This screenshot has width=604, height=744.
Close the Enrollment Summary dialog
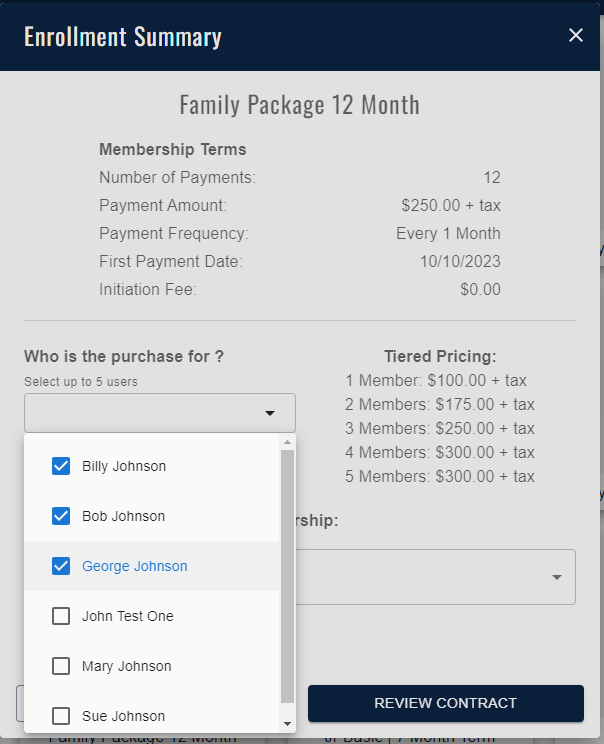coord(576,36)
